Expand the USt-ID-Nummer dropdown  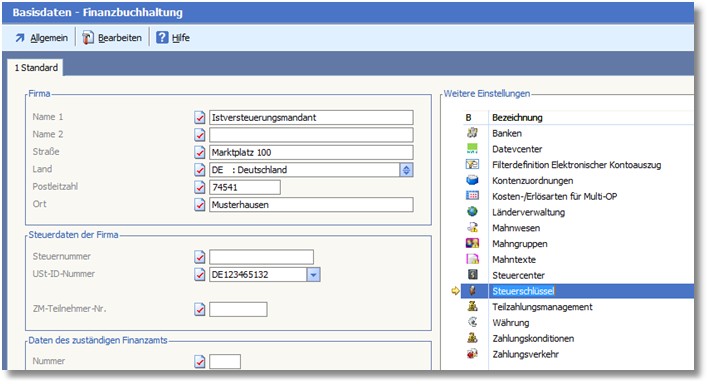click(313, 274)
